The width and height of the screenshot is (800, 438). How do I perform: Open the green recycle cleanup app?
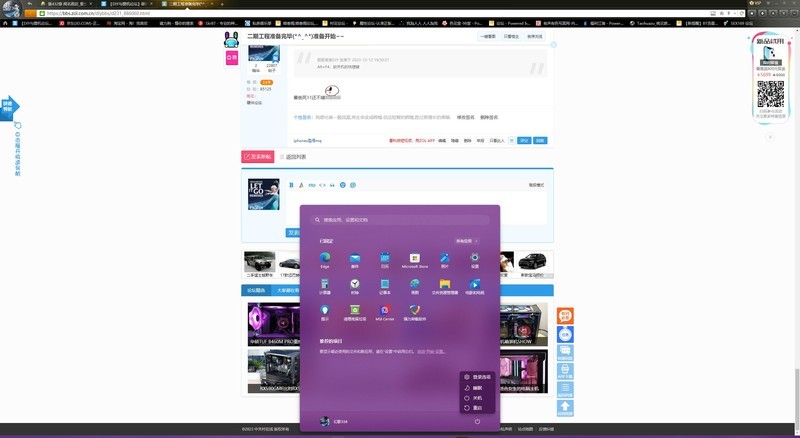click(x=355, y=312)
